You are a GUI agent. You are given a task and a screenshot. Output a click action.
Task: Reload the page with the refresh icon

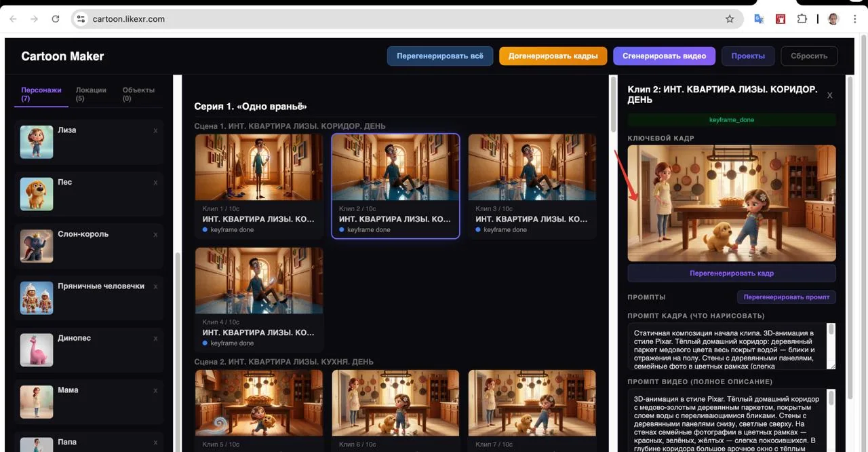pyautogui.click(x=56, y=19)
